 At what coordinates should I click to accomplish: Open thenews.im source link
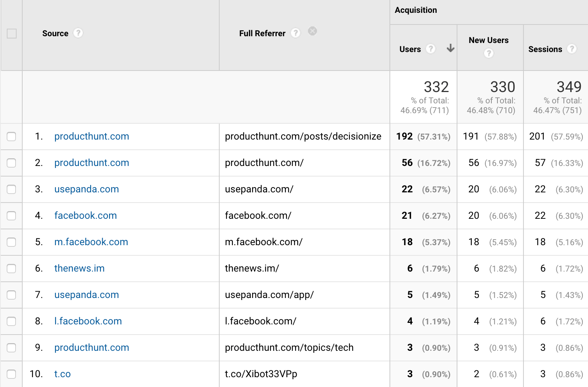(79, 269)
